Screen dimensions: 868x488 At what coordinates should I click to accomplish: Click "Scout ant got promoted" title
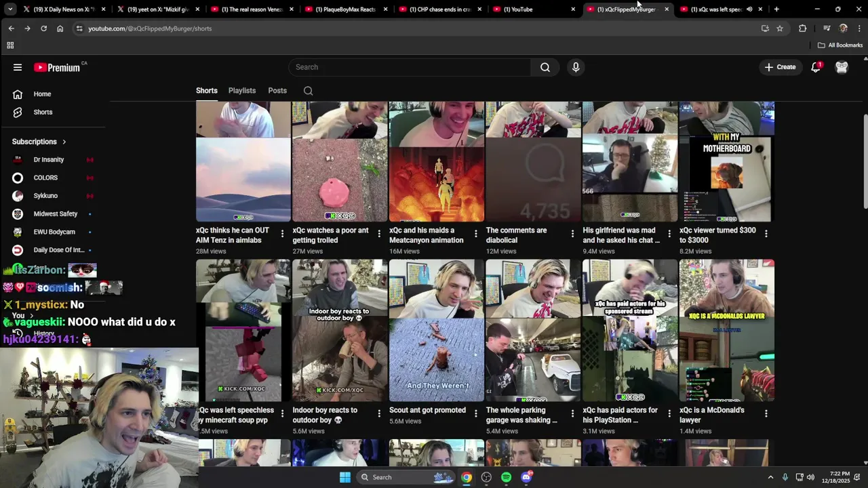point(427,410)
